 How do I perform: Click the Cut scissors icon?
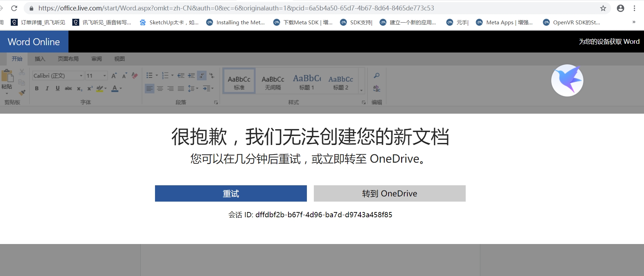(22, 72)
